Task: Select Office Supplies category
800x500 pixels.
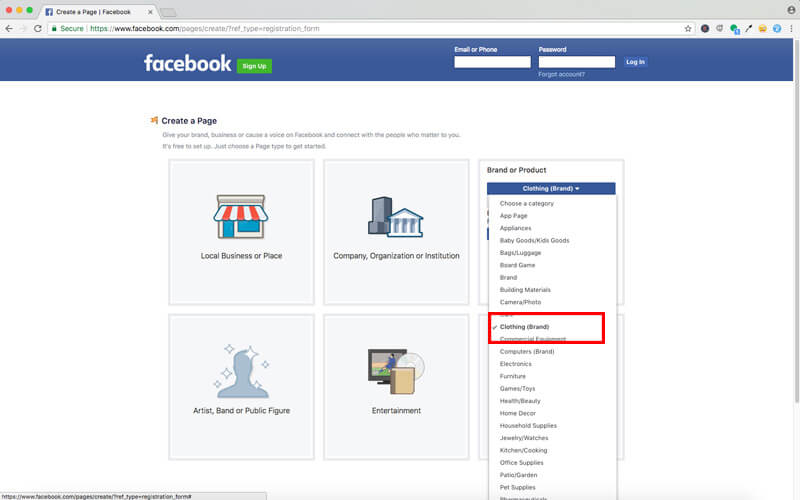Action: [x=521, y=463]
